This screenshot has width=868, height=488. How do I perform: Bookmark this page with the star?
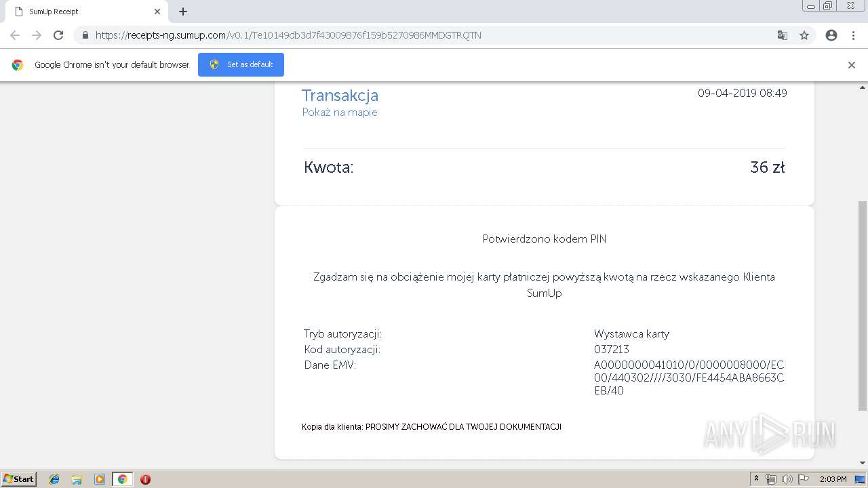click(804, 35)
